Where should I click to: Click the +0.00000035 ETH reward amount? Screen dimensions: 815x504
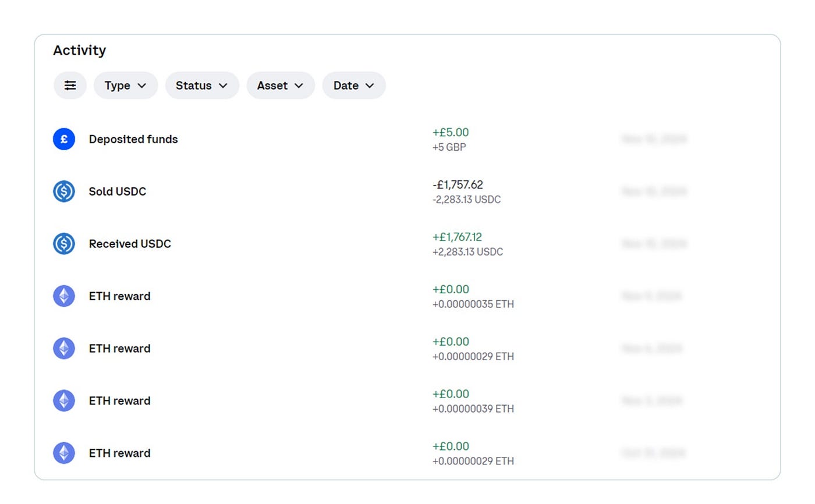click(x=473, y=304)
